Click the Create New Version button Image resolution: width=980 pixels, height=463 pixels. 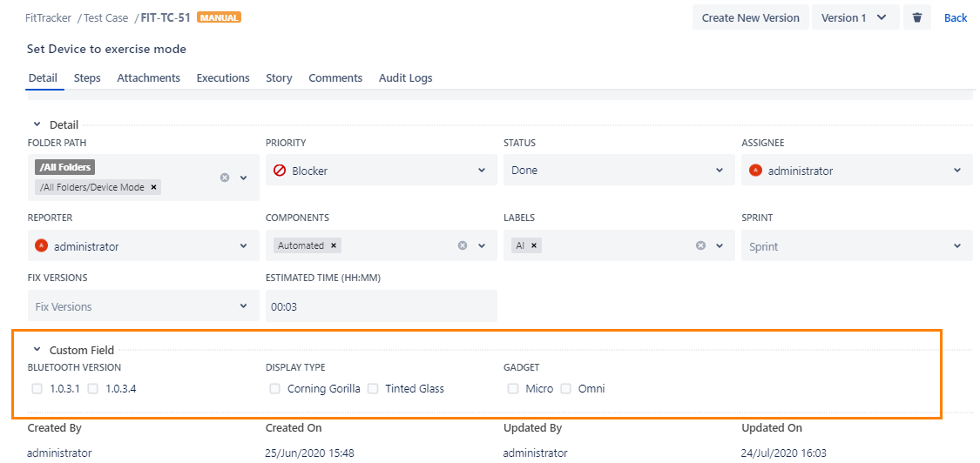(750, 17)
